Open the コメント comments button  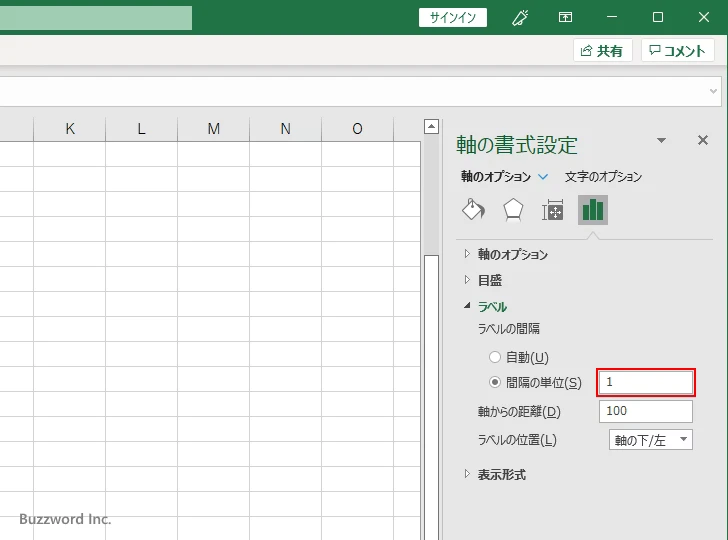pos(677,50)
